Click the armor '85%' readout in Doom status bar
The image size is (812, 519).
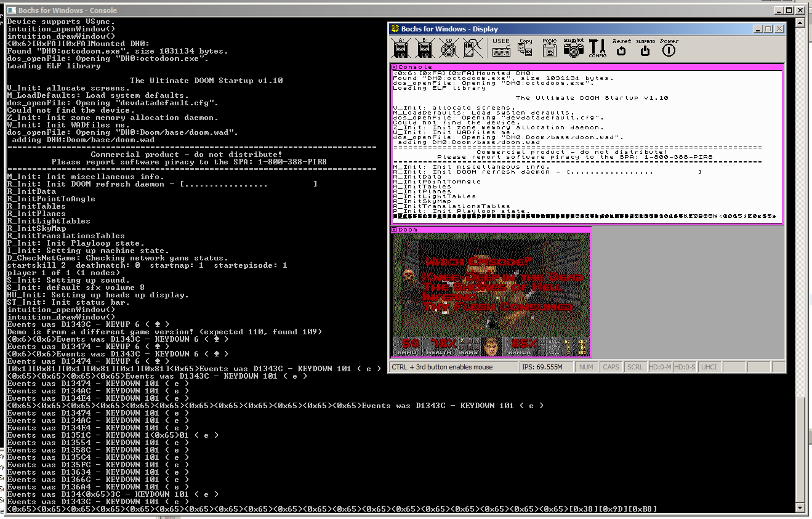coord(525,344)
